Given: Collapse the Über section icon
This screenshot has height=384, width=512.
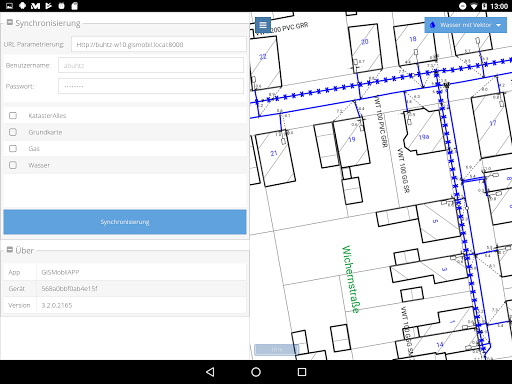Looking at the screenshot, I should pyautogui.click(x=10, y=250).
